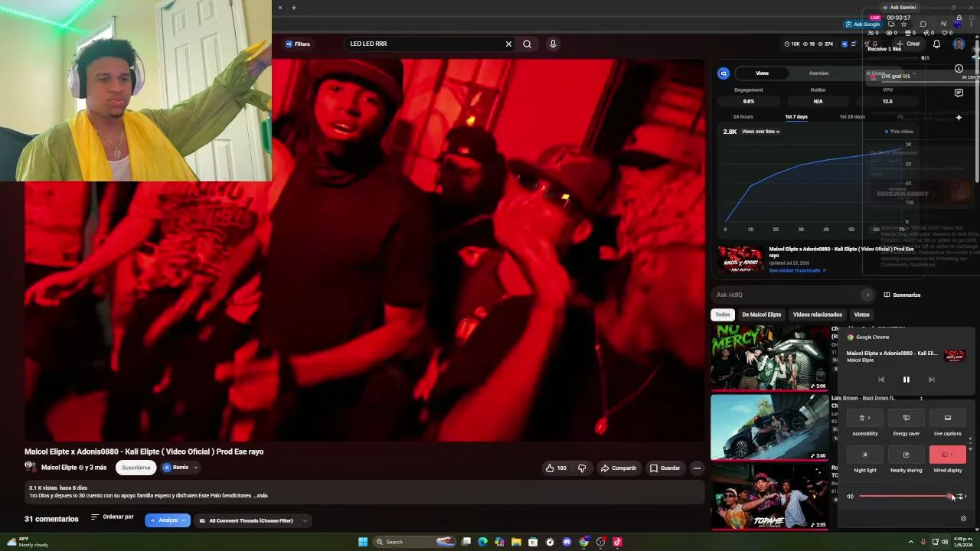Click the Summarize button
The image size is (980, 551).
tap(902, 295)
